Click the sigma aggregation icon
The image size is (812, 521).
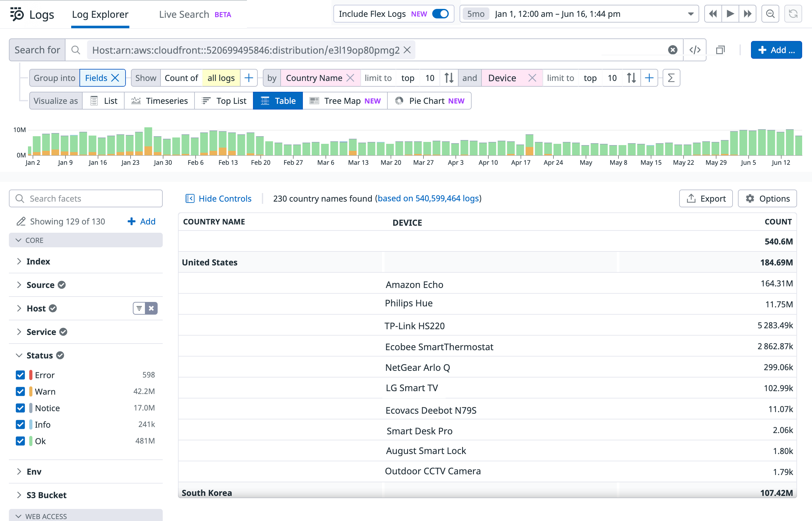click(x=671, y=77)
